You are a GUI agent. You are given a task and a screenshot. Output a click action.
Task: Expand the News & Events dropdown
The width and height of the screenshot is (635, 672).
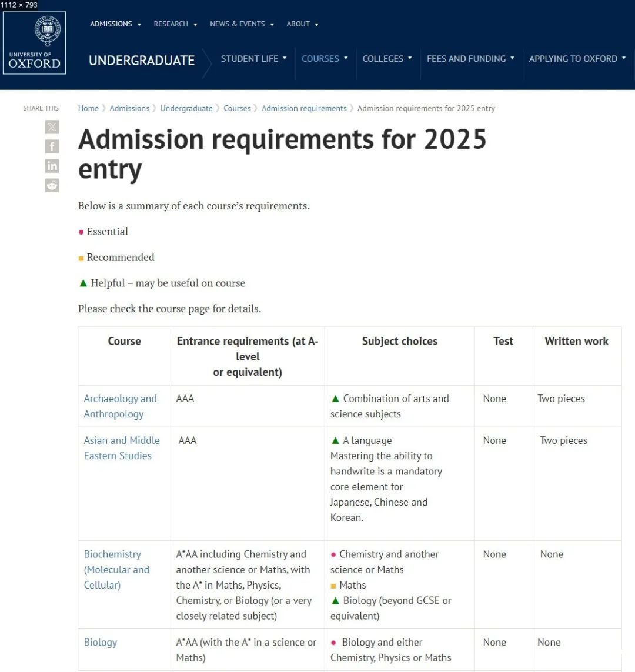tap(242, 24)
